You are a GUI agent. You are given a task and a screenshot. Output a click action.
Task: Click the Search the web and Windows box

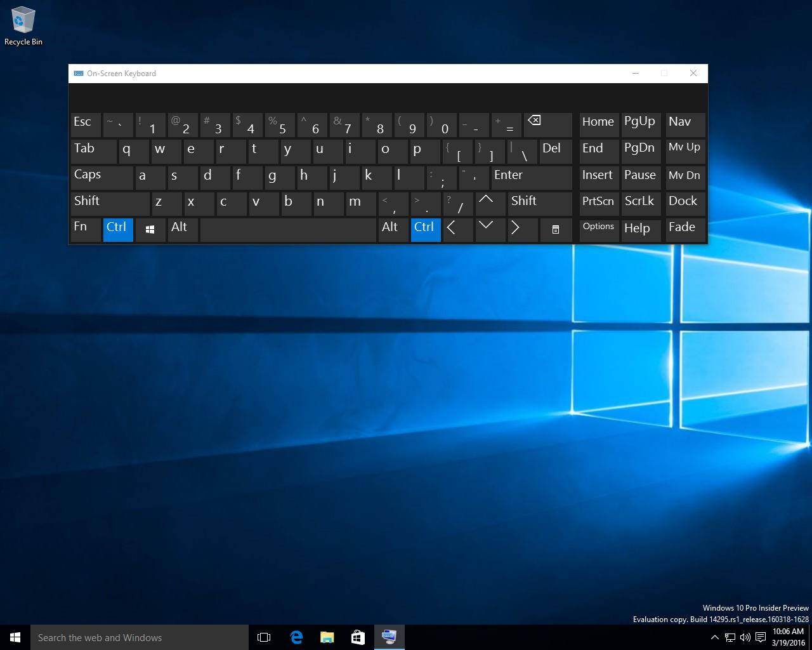[140, 637]
